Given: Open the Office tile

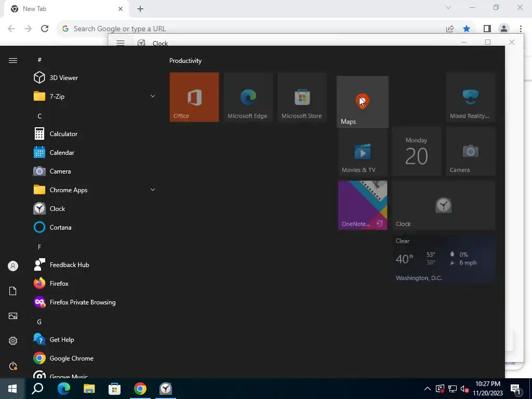Looking at the screenshot, I should click(x=194, y=97).
